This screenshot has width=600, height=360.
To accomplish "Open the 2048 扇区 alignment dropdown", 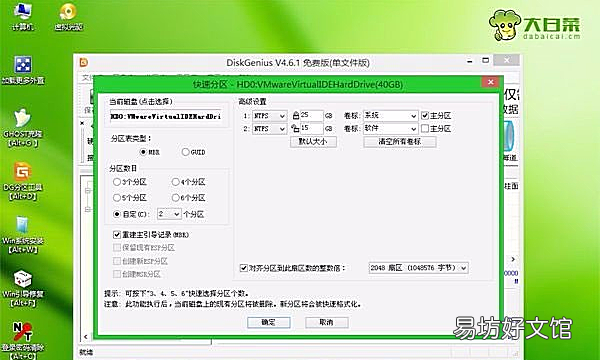I will [418, 268].
